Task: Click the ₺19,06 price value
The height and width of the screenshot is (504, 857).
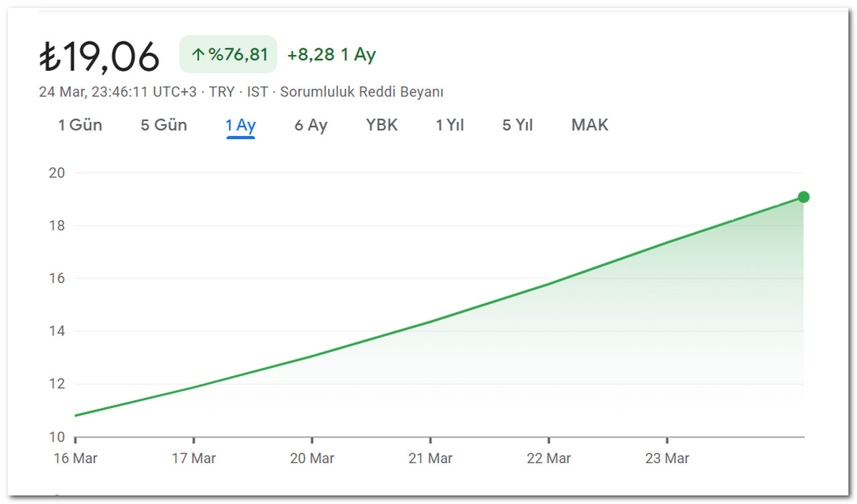Action: [x=99, y=56]
